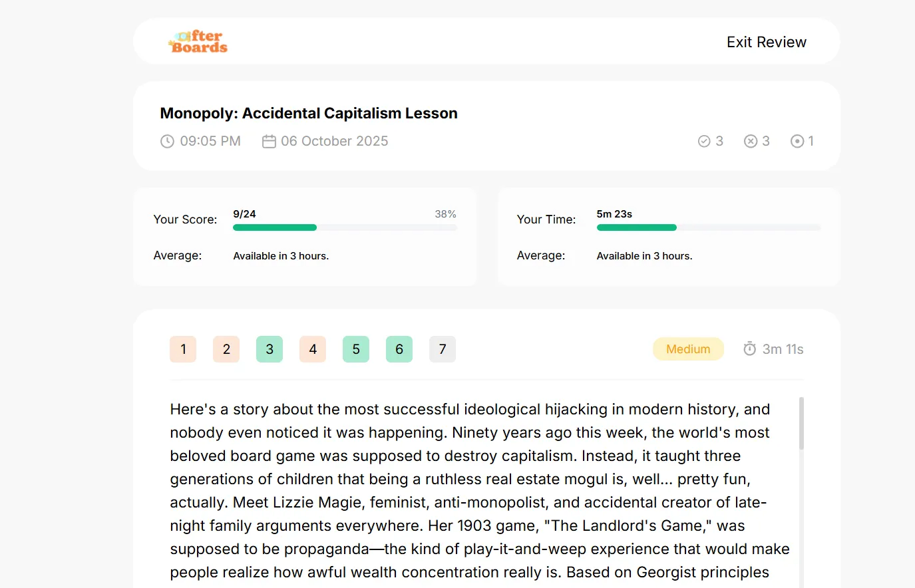Image resolution: width=915 pixels, height=588 pixels.
Task: Click the incorrect answers cross icon
Action: pos(751,141)
